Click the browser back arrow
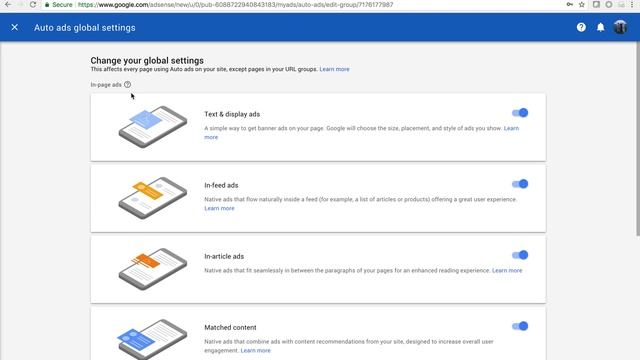The image size is (640, 360). [8, 4]
